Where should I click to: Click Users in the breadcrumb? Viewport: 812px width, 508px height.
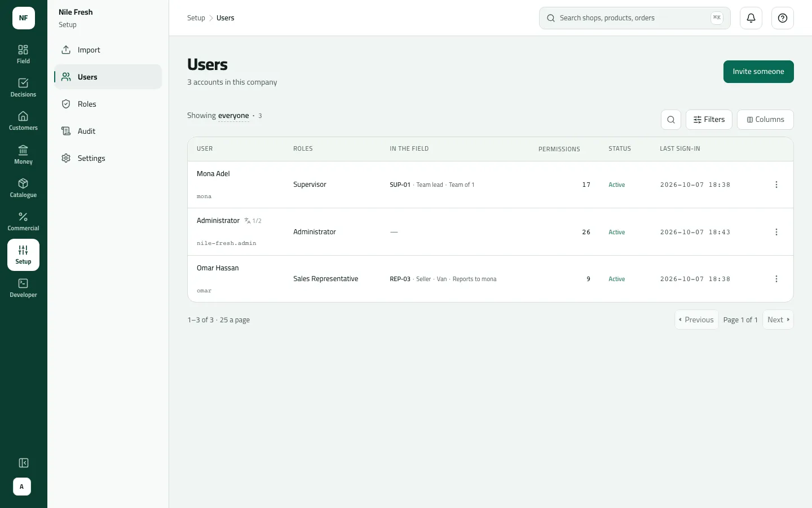226,18
